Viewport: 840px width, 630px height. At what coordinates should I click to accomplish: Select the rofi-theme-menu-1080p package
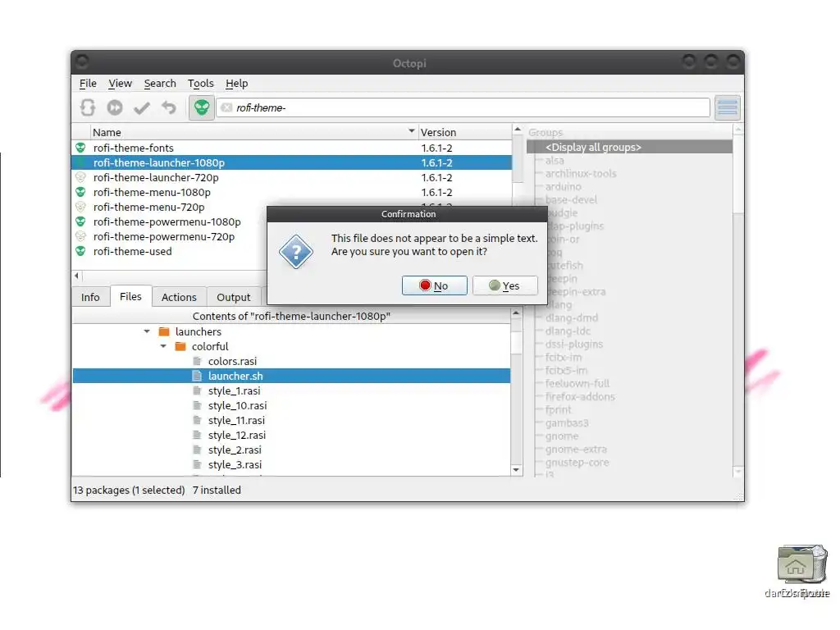292,192
